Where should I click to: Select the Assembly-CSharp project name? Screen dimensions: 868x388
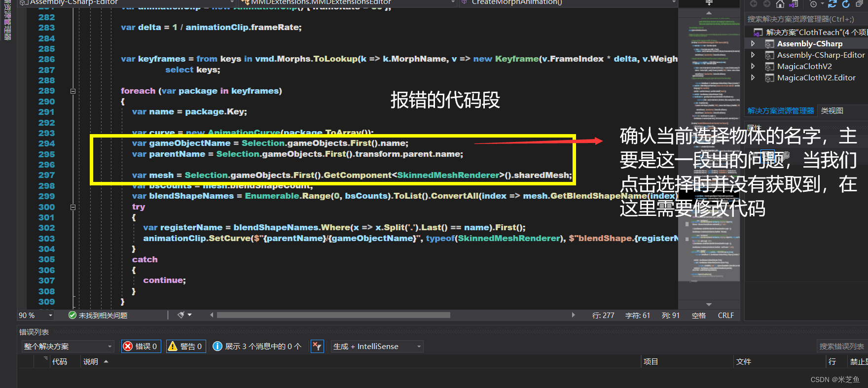coord(810,44)
